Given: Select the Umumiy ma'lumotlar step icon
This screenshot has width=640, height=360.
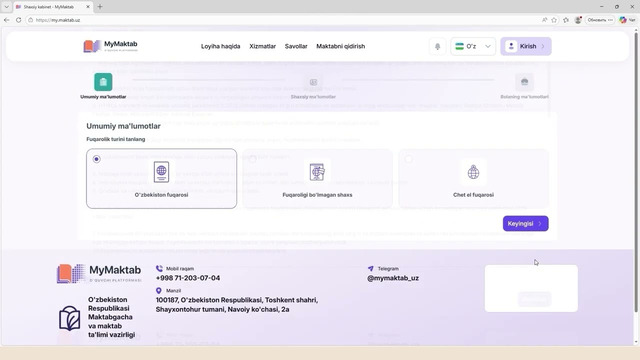Looking at the screenshot, I should pos(103,82).
